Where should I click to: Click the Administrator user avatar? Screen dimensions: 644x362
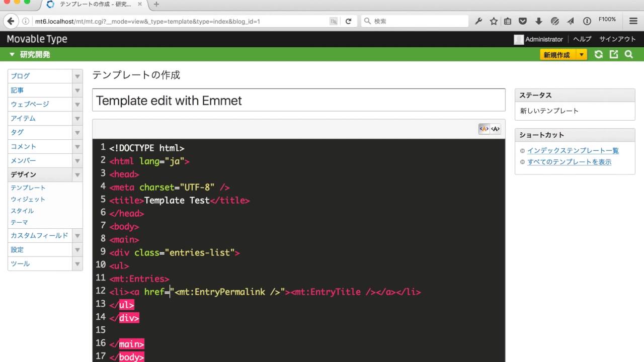[519, 39]
